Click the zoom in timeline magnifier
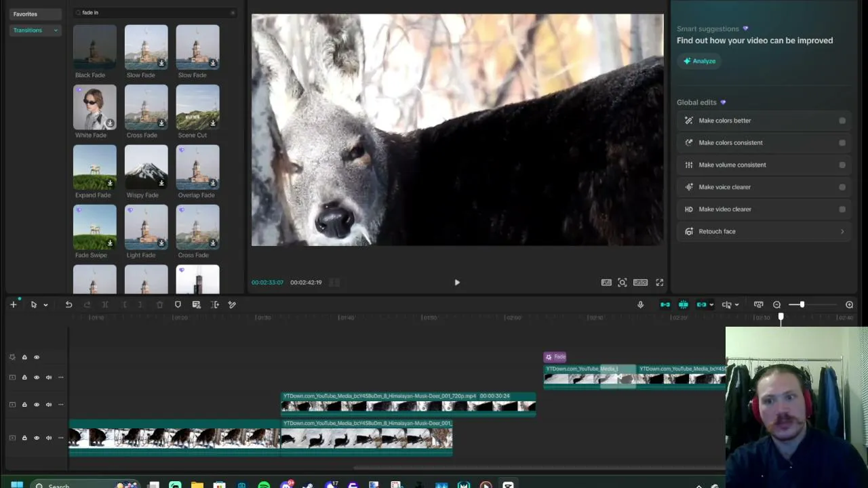The width and height of the screenshot is (868, 488). pyautogui.click(x=849, y=304)
